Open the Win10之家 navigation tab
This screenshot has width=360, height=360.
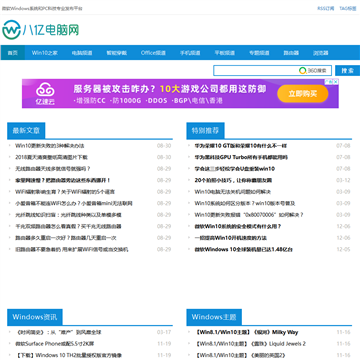click(45, 53)
